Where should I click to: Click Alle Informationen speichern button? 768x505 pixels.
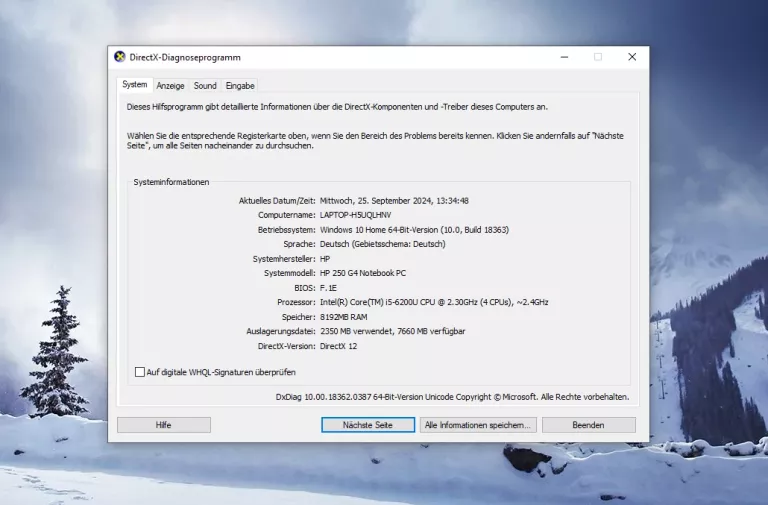[x=478, y=425]
